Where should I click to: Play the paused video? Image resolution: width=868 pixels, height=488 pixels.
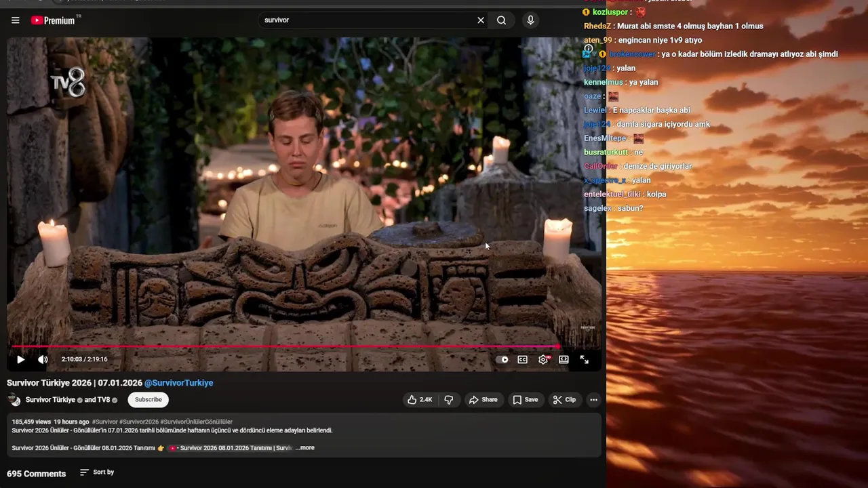pos(20,360)
